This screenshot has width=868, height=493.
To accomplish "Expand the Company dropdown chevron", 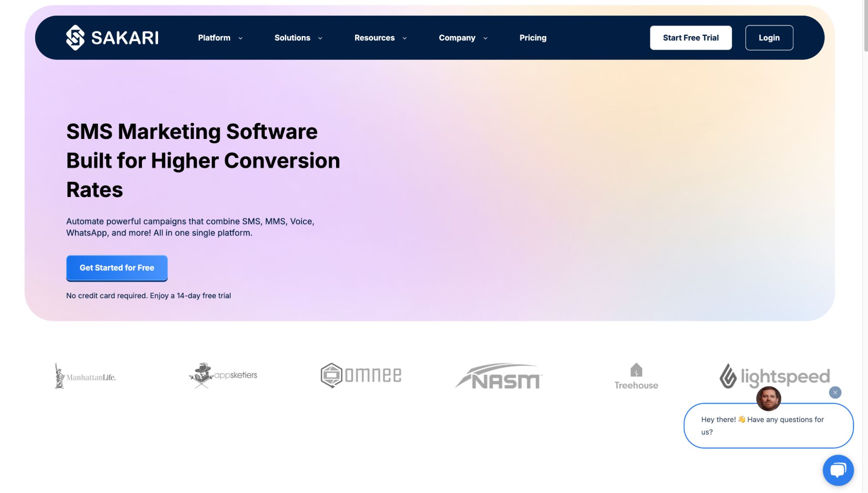I will [x=485, y=38].
